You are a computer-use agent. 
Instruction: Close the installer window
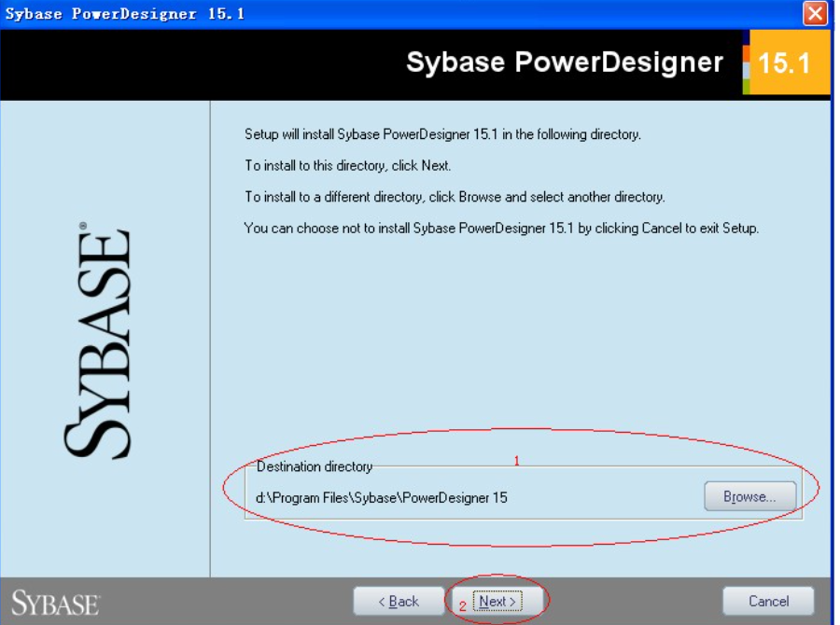point(815,13)
